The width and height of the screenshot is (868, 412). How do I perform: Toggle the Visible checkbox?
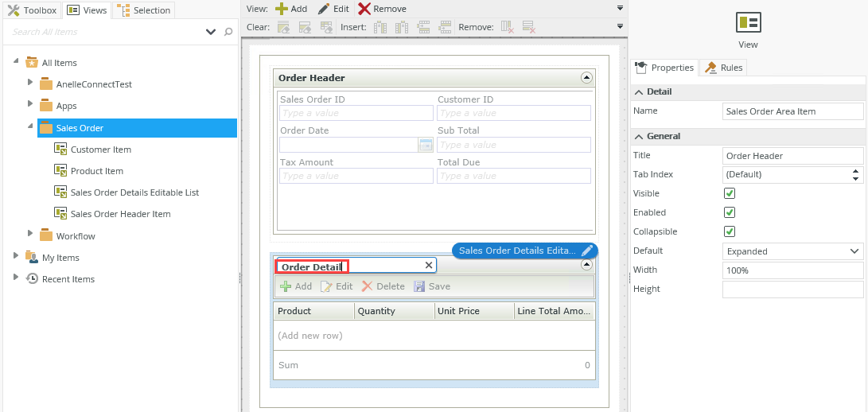(729, 193)
